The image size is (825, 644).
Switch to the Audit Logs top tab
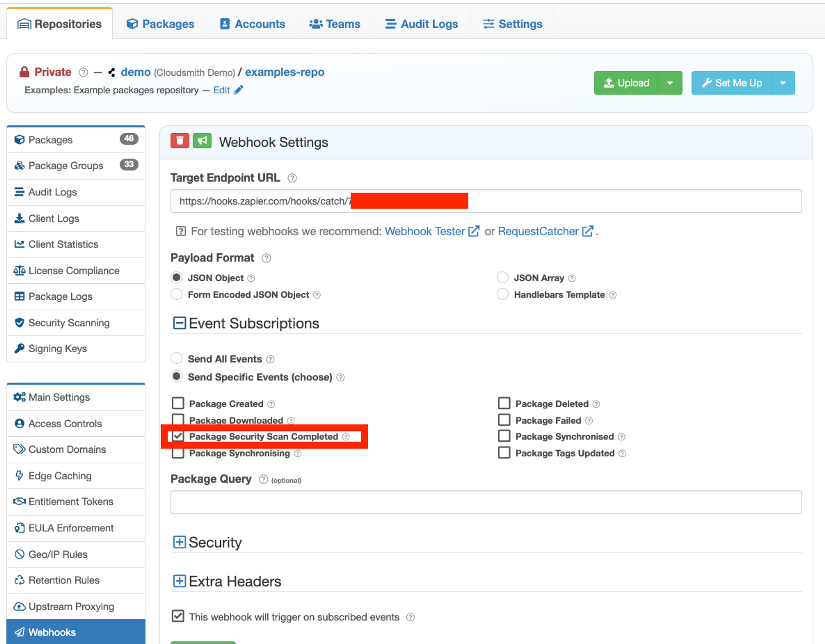coord(422,24)
